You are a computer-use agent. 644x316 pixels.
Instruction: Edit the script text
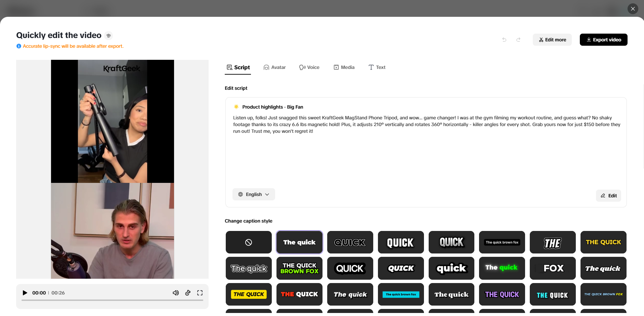tap(608, 196)
